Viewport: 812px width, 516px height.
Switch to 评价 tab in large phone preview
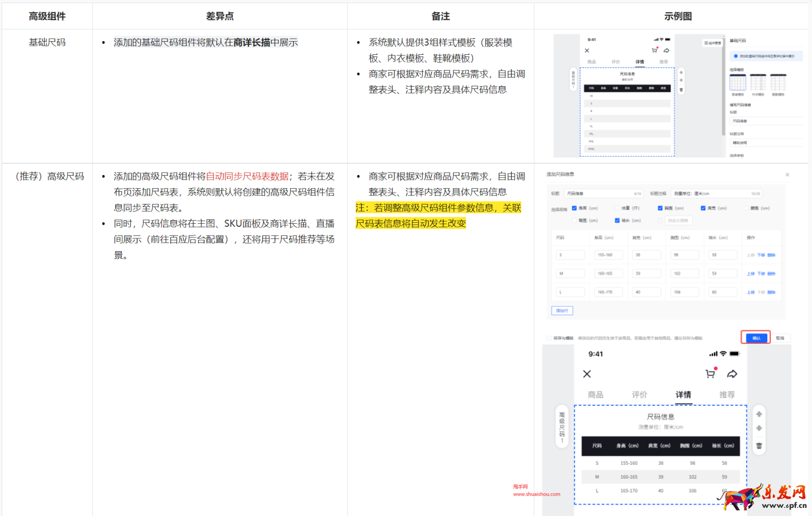639,395
